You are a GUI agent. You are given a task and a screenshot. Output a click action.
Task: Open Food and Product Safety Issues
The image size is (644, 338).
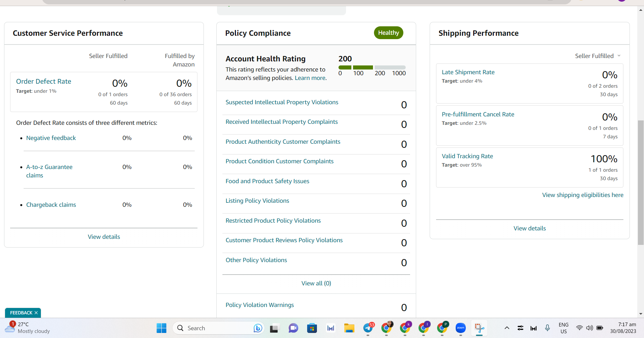tap(267, 181)
